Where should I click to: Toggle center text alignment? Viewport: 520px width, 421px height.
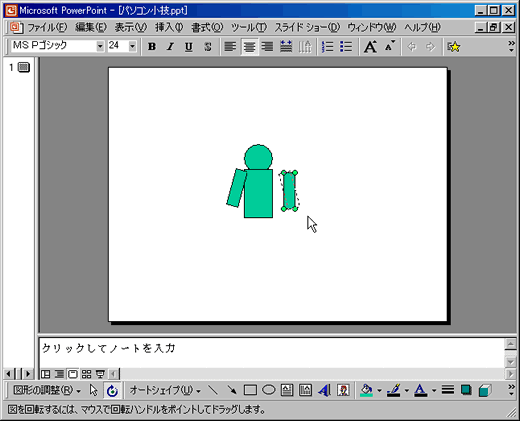pyautogui.click(x=249, y=47)
